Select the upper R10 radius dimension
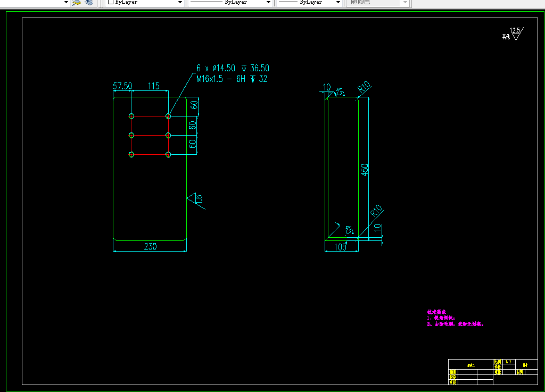The image size is (545, 392). (x=364, y=88)
